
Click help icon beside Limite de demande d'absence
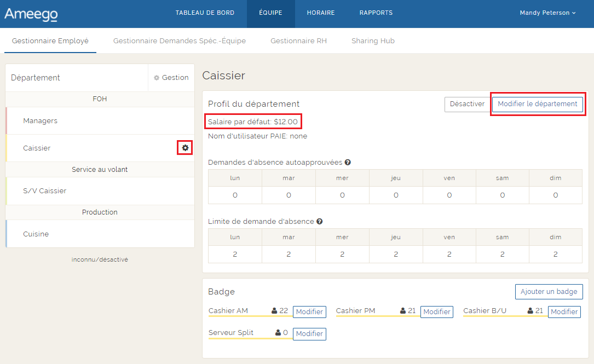point(320,222)
